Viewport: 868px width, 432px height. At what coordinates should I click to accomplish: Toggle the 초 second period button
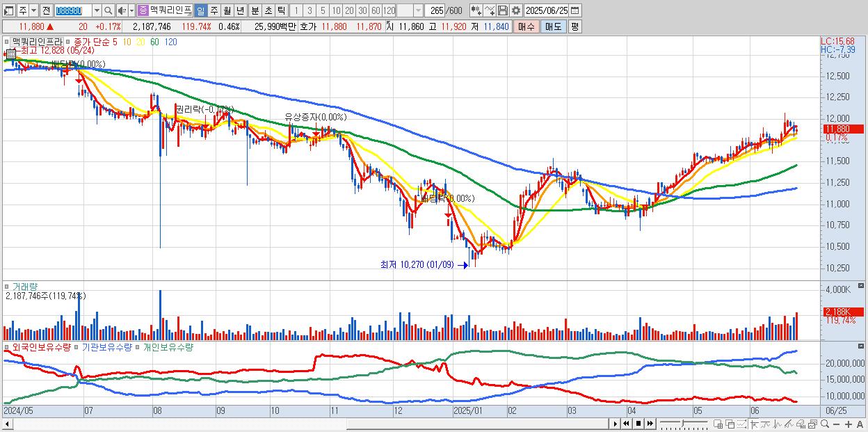click(268, 10)
